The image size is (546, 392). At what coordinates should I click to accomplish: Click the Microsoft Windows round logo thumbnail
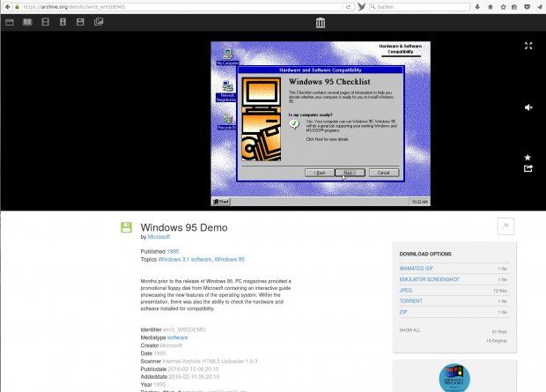click(454, 378)
